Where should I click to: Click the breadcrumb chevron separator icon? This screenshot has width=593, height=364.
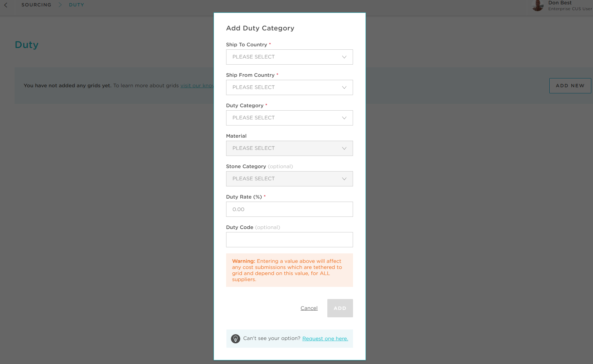pos(60,5)
